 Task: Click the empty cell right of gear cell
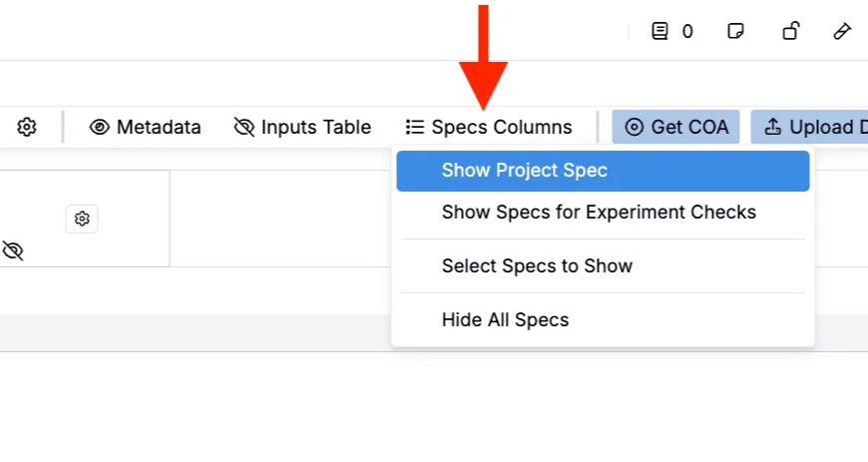click(x=279, y=219)
